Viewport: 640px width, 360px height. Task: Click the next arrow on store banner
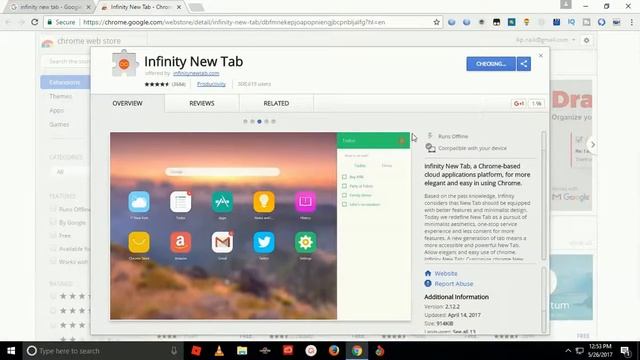(593, 144)
